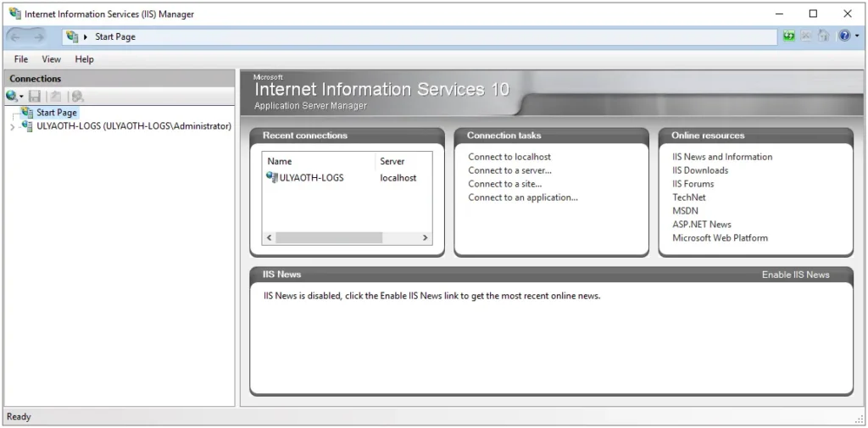Screen dimensions: 868x428
Task: Click the Create New Connection globe icon
Action: click(x=11, y=97)
